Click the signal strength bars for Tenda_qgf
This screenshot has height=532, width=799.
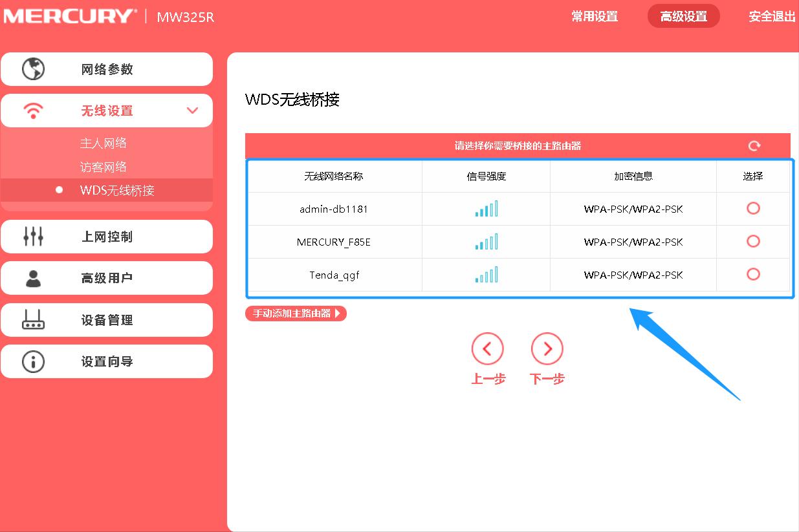pyautogui.click(x=485, y=274)
